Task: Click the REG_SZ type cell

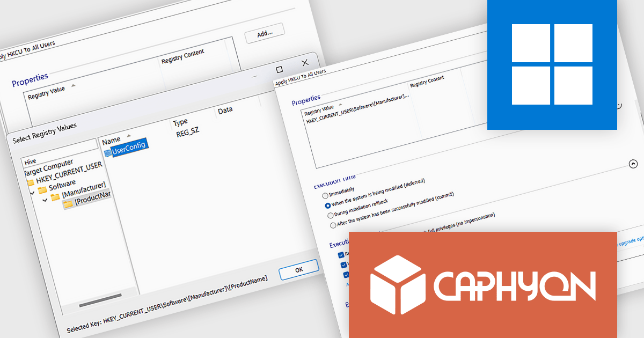Action: (x=188, y=132)
